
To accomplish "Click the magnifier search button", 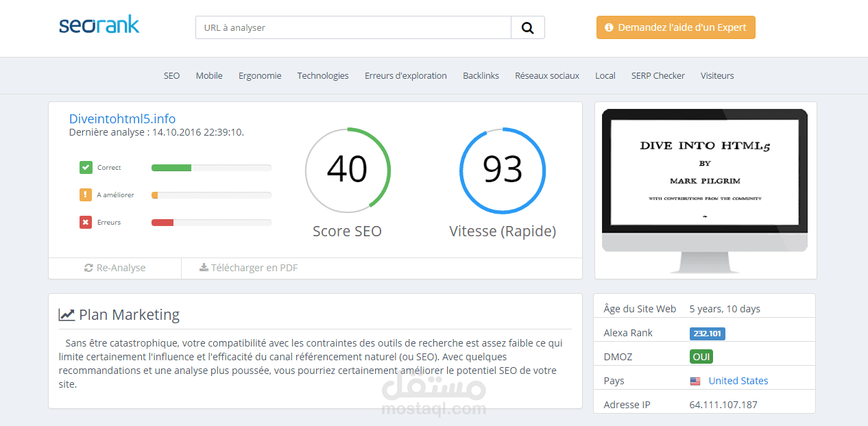I will point(528,27).
